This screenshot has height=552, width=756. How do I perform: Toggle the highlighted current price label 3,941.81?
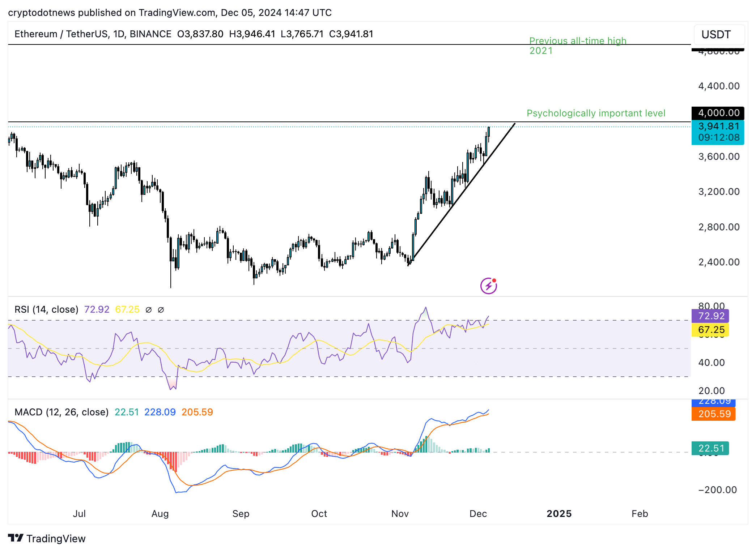(718, 127)
